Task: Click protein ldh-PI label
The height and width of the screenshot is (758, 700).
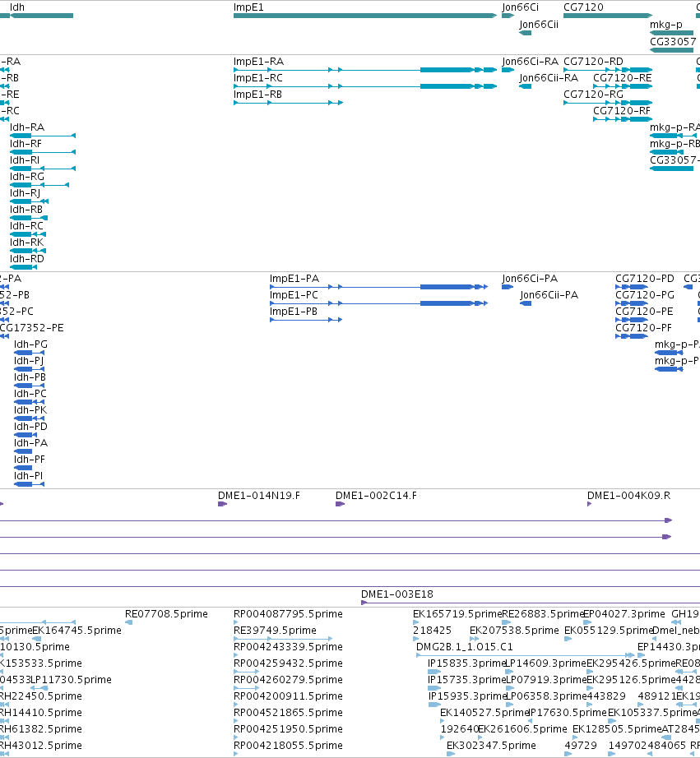Action: (x=29, y=476)
